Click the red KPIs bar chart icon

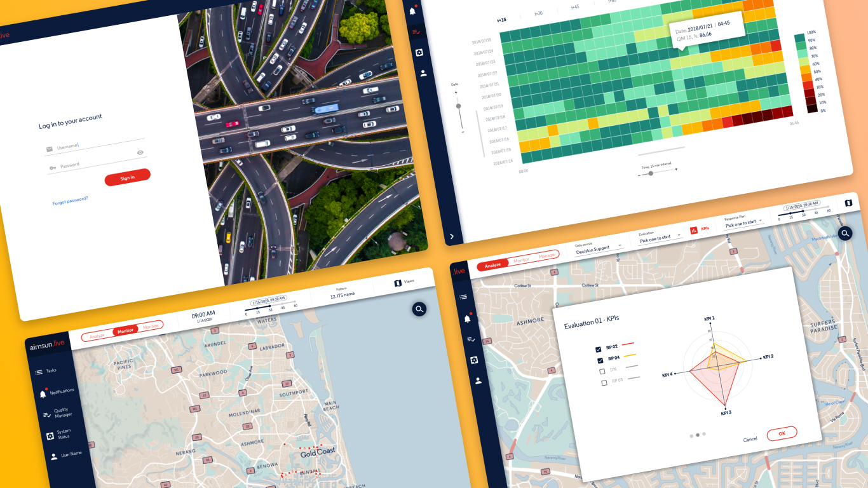click(694, 231)
